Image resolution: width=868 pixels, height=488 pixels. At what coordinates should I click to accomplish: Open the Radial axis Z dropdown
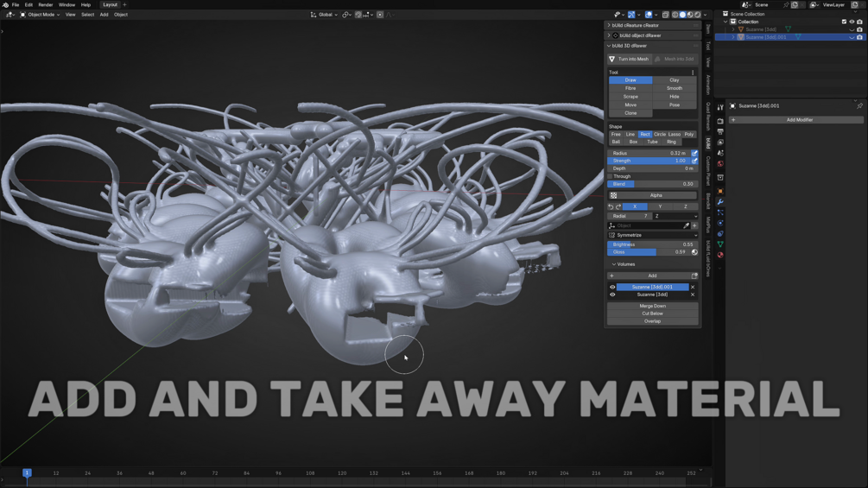[x=675, y=216]
